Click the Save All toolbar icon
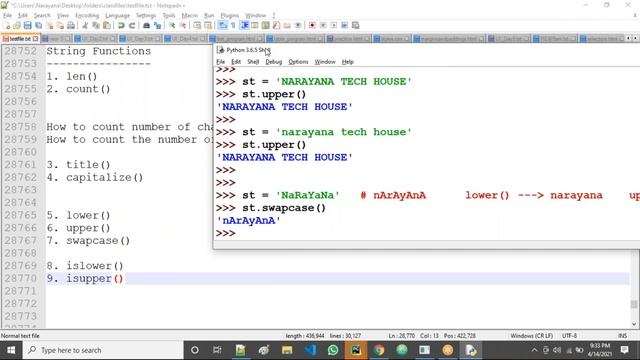Image resolution: width=640 pixels, height=360 pixels. point(38,25)
